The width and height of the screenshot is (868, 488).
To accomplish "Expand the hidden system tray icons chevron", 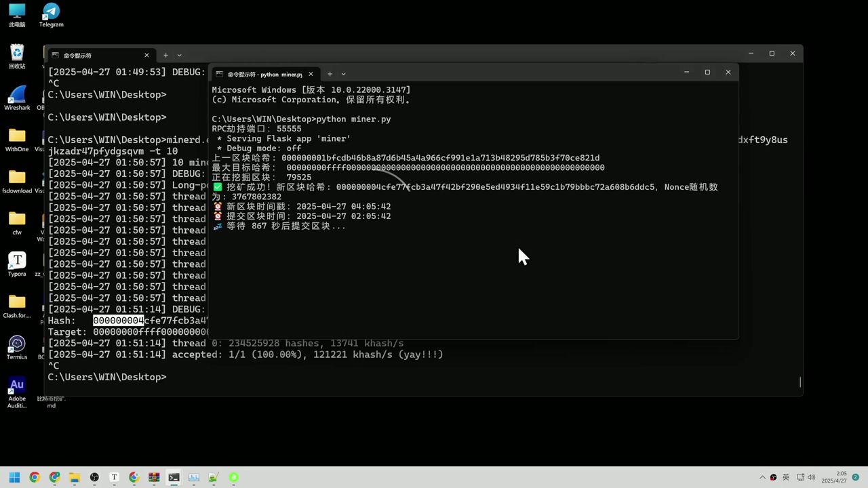I will click(x=762, y=477).
